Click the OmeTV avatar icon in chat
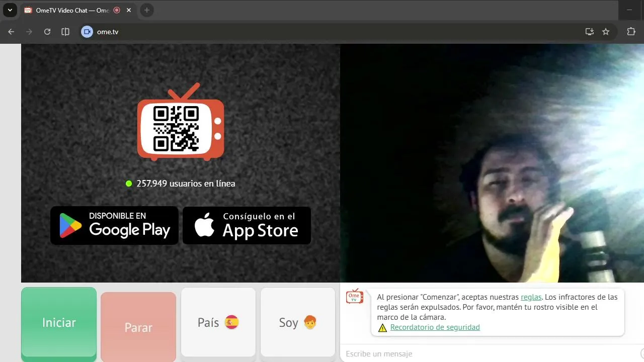The height and width of the screenshot is (362, 644). click(354, 297)
